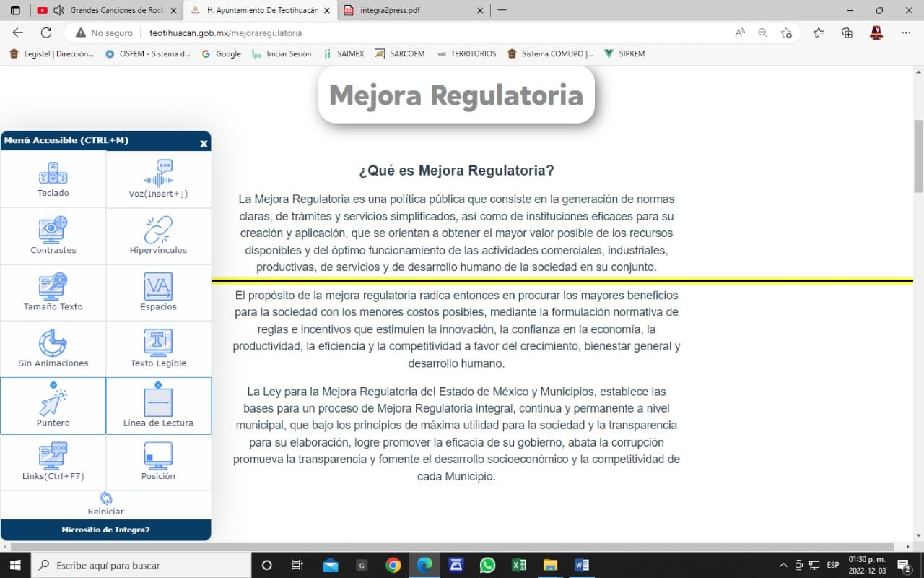924x578 pixels.
Task: Open the ESP language selector
Action: click(x=833, y=565)
